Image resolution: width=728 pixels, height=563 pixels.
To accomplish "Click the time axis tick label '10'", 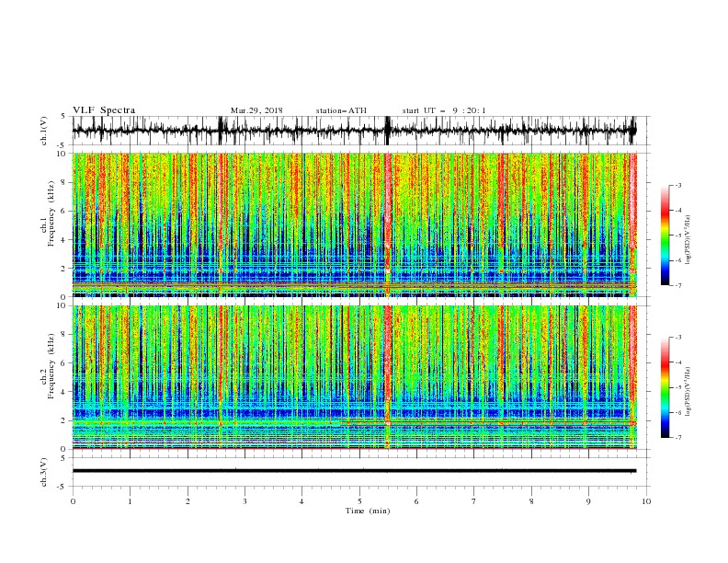I will [x=646, y=501].
